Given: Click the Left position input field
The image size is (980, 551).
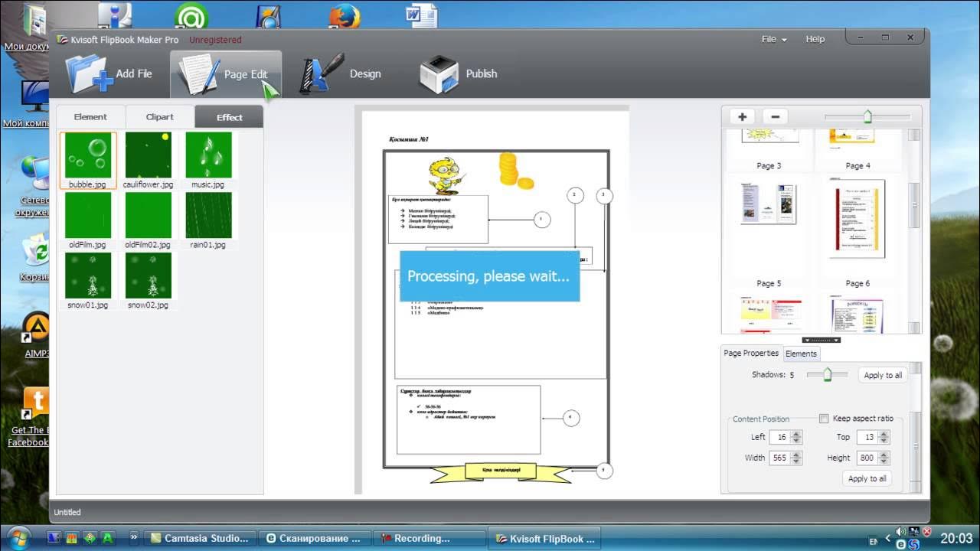Looking at the screenshot, I should pos(780,437).
